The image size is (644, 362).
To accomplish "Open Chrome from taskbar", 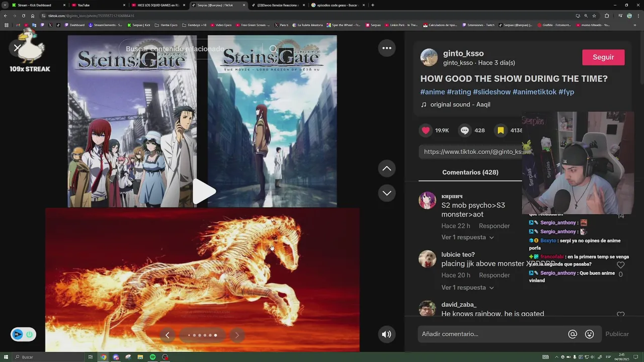I will click(x=103, y=357).
